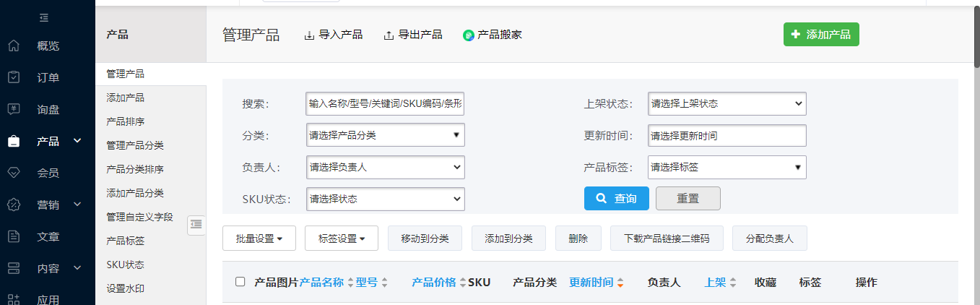Click the green 添加产品 button
Viewport: 980px width, 305px height.
tap(820, 34)
